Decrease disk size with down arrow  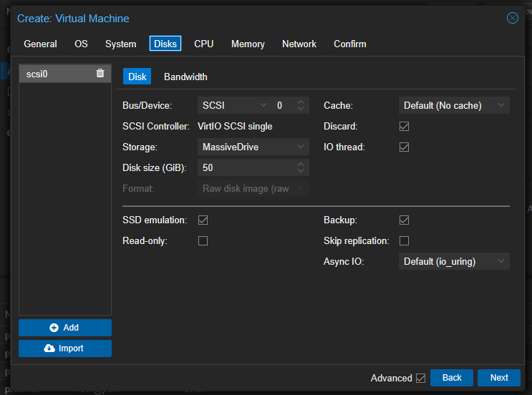point(301,170)
